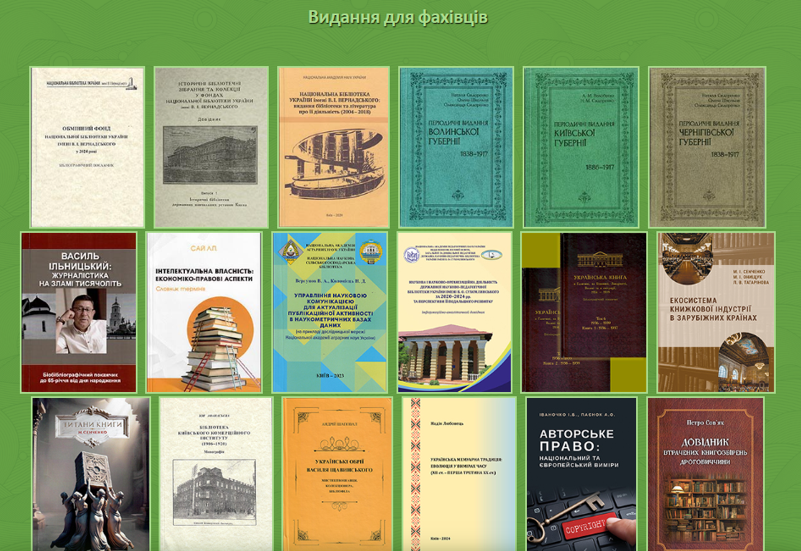The height and width of the screenshot is (551, 801).
Task: Open the book cover with columned building photo
Action: [454, 312]
